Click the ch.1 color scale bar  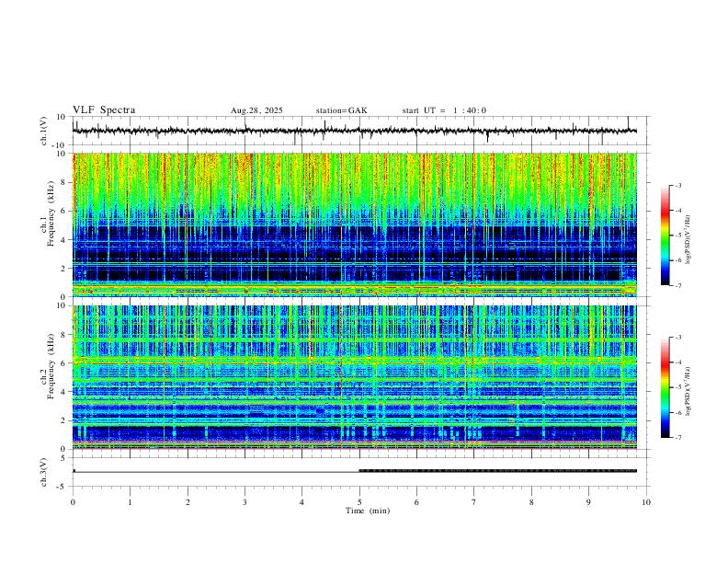665,236
